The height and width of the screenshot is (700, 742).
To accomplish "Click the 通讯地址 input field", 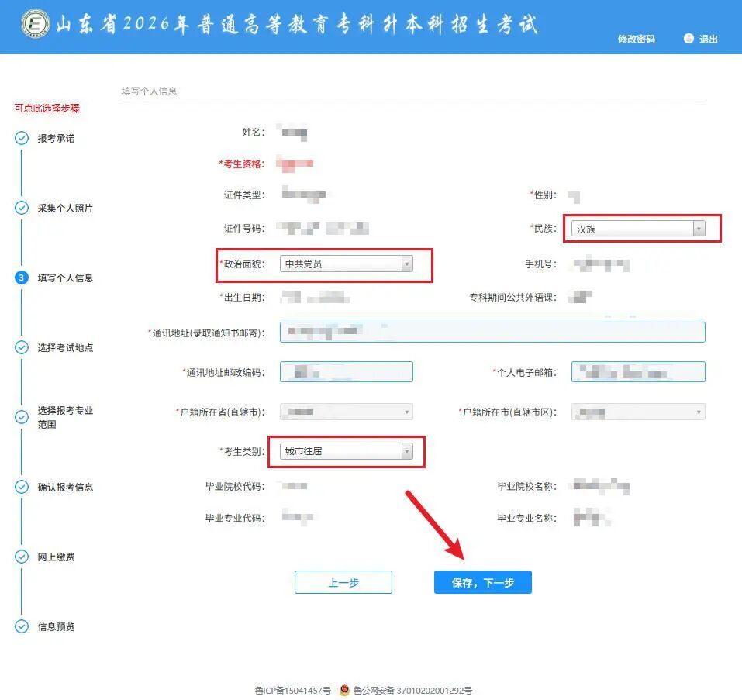I will (x=492, y=332).
